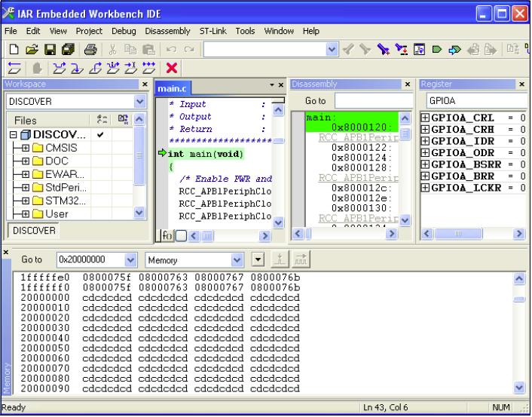The width and height of the screenshot is (532, 417).
Task: Open the Project menu
Action: click(x=89, y=31)
